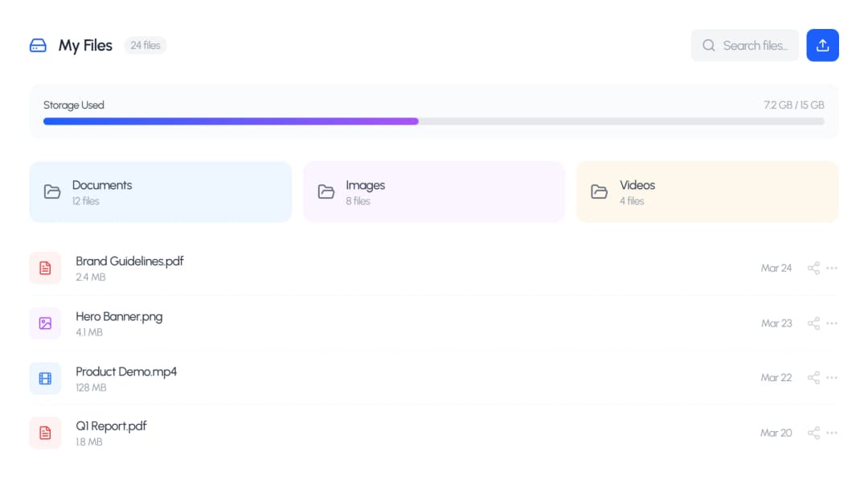Screen dimensions: 868x489
Task: Share Product Demo.mp4 via its share icon
Action: 813,377
